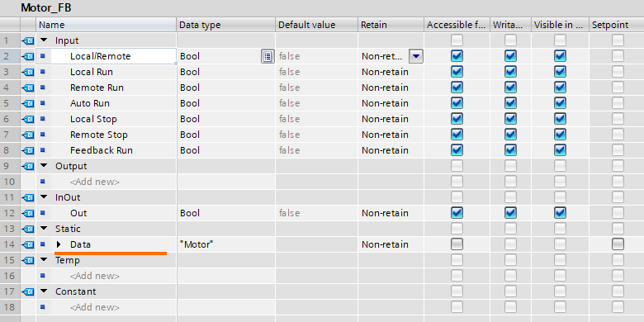Click the tag icon in the Local Run row
Image resolution: width=644 pixels, height=322 pixels.
28,72
